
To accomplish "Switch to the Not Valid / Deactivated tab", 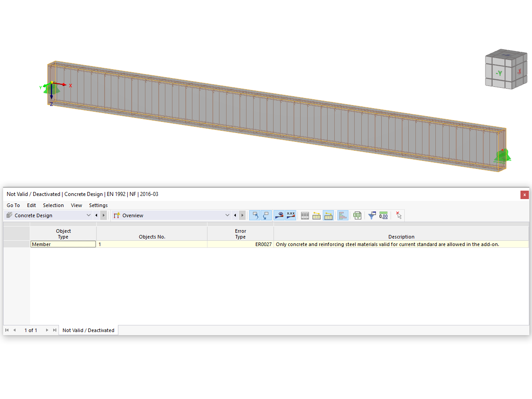I will tap(88, 330).
